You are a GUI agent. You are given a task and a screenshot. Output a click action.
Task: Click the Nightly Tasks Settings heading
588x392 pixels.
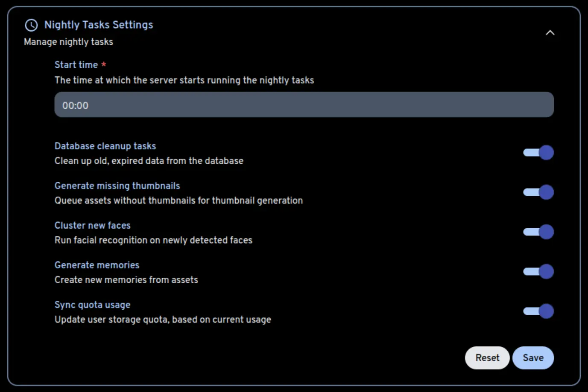coord(99,25)
